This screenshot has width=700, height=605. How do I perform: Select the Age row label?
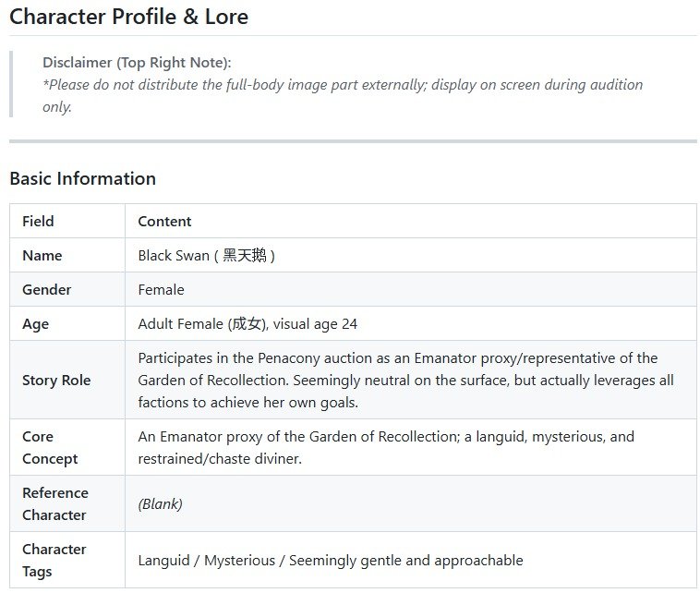point(35,324)
